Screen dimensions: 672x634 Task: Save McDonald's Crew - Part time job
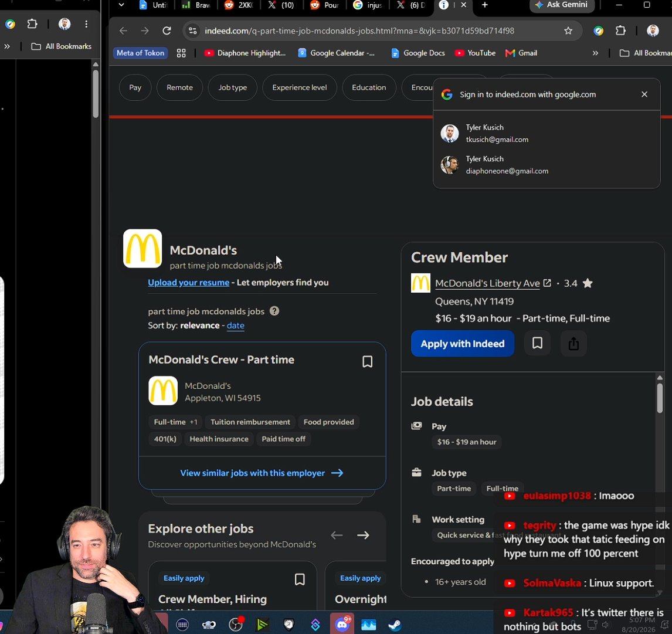pos(367,361)
